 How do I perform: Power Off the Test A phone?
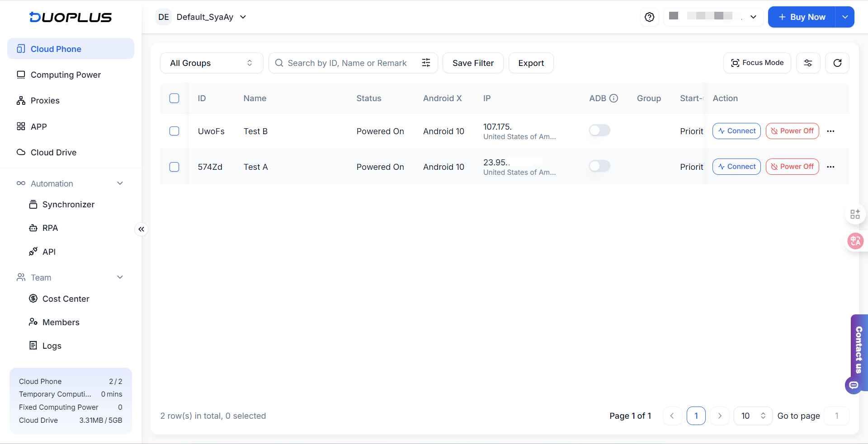pyautogui.click(x=792, y=167)
